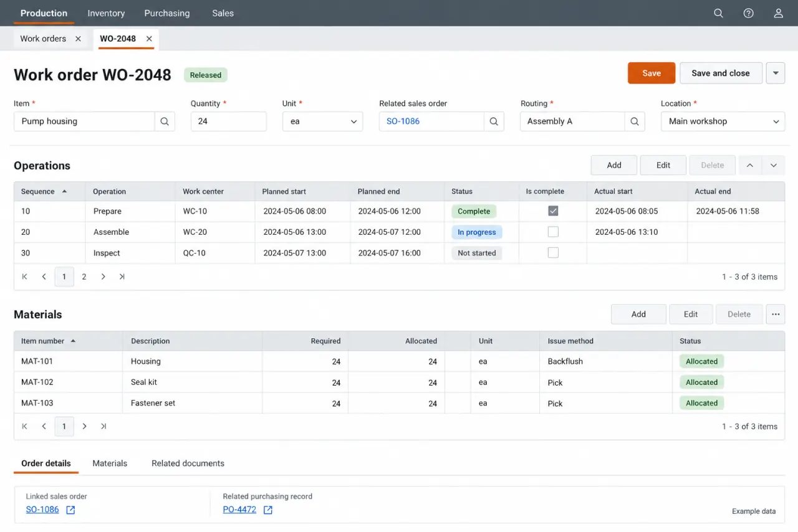Click the orange Save button
The width and height of the screenshot is (798, 532).
click(651, 73)
